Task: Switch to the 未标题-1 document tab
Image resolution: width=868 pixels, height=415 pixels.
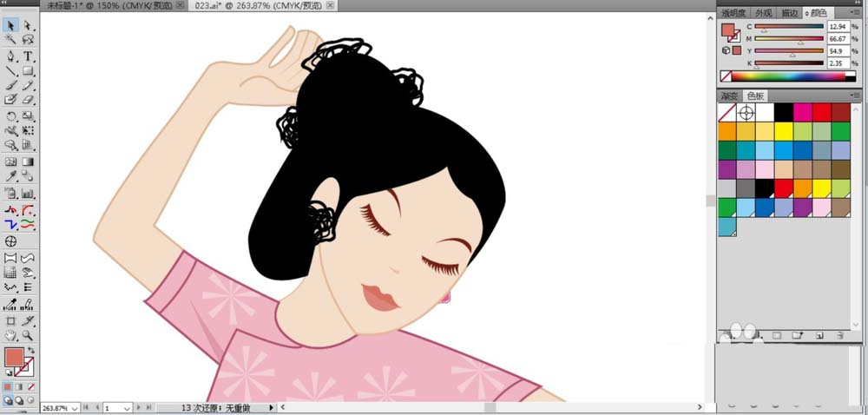Action: pos(109,5)
